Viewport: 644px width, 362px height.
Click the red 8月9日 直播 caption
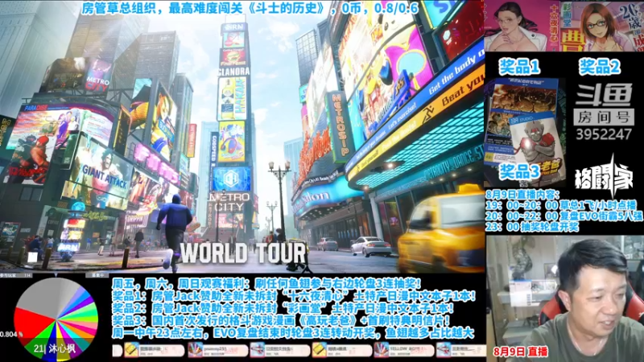coord(520,352)
